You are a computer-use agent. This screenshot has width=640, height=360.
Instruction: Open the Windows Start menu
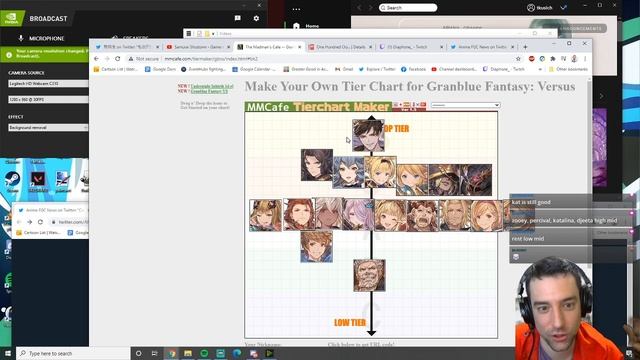pyautogui.click(x=7, y=353)
